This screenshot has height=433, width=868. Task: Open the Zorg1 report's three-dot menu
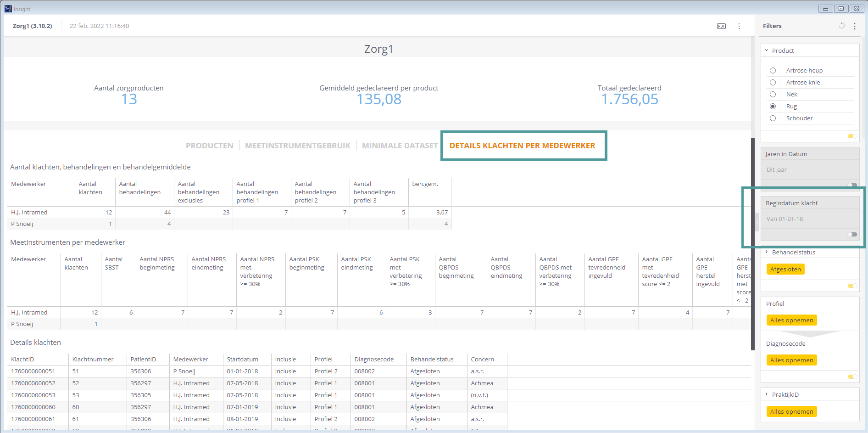click(x=739, y=26)
